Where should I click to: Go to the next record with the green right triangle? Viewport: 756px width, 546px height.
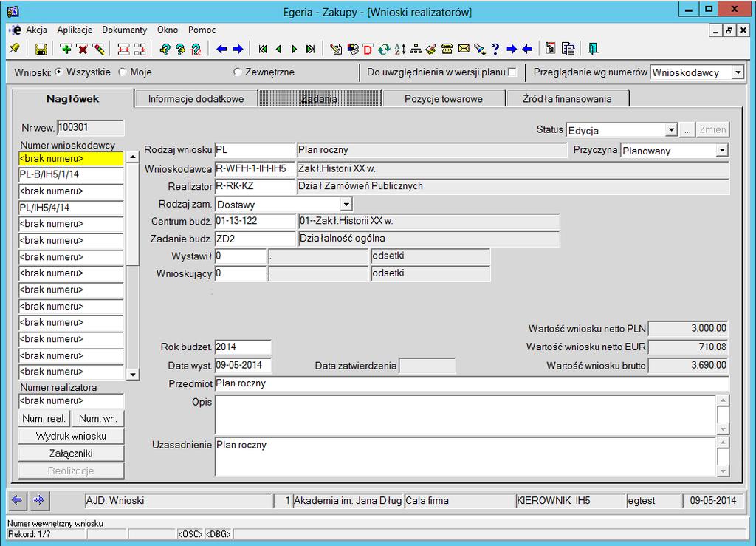click(294, 49)
